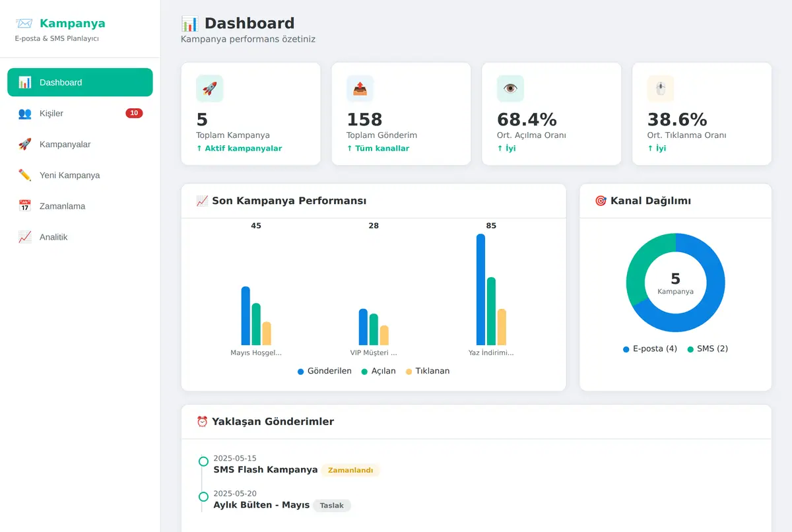Click the blue Gönderilen bar for Yaz İndirimi
792x532 pixels.
click(480, 290)
